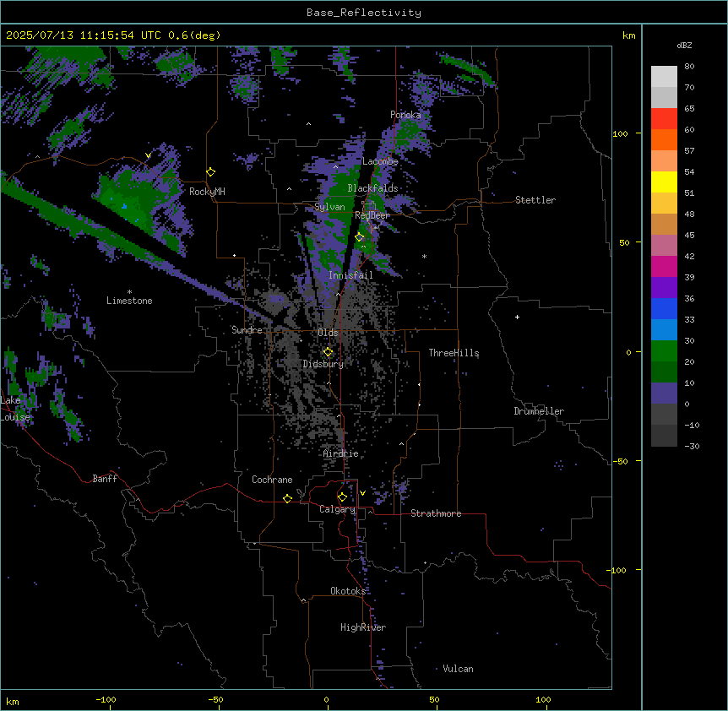Click the -50 tick on the horizontal axis

tap(215, 699)
